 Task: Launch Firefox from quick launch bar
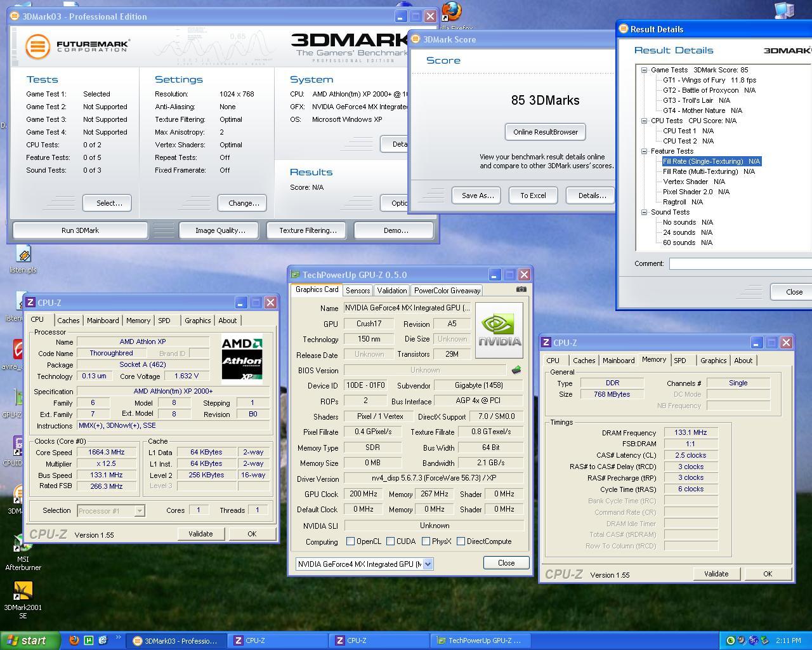click(x=74, y=640)
